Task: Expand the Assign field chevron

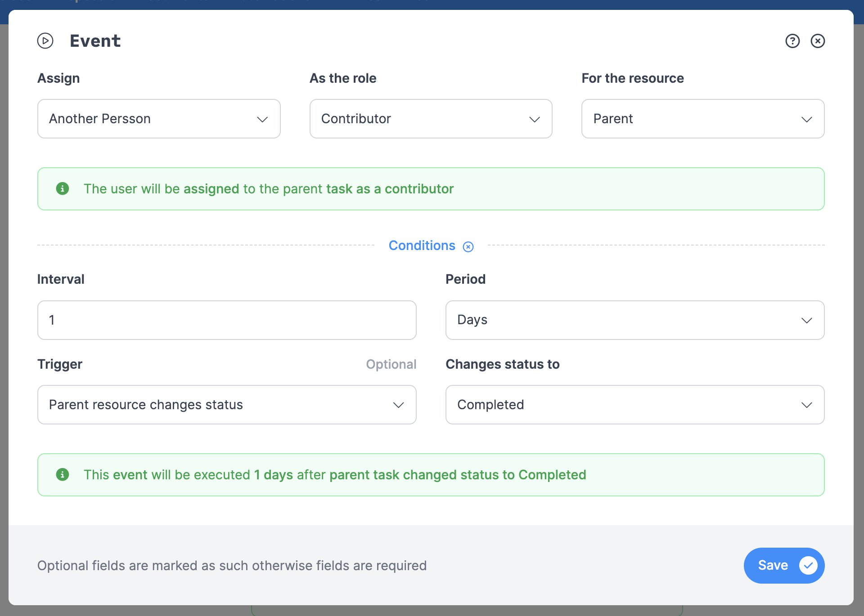Action: (263, 120)
